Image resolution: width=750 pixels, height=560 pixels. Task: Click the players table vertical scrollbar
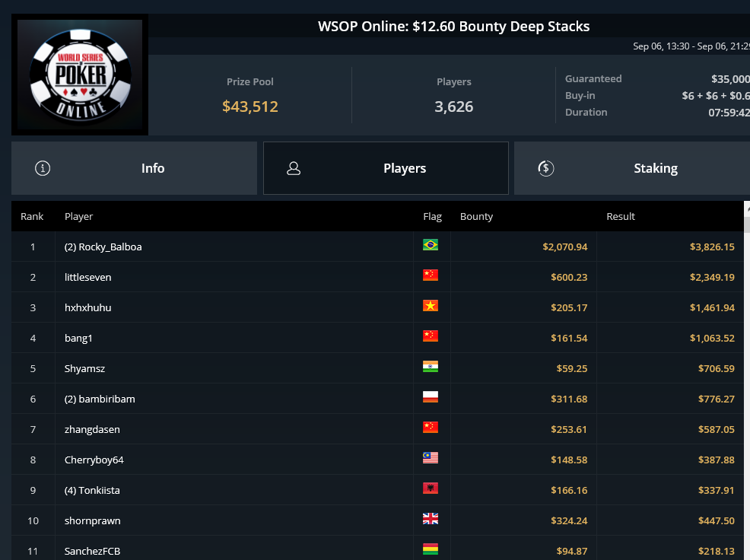(747, 380)
